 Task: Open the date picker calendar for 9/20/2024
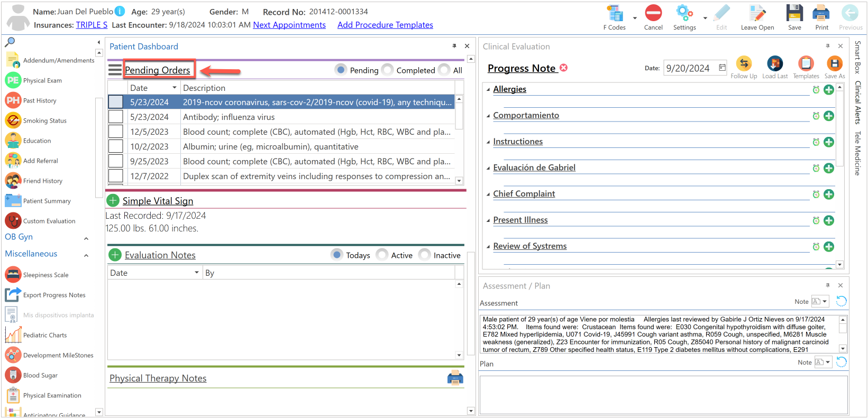coord(722,68)
